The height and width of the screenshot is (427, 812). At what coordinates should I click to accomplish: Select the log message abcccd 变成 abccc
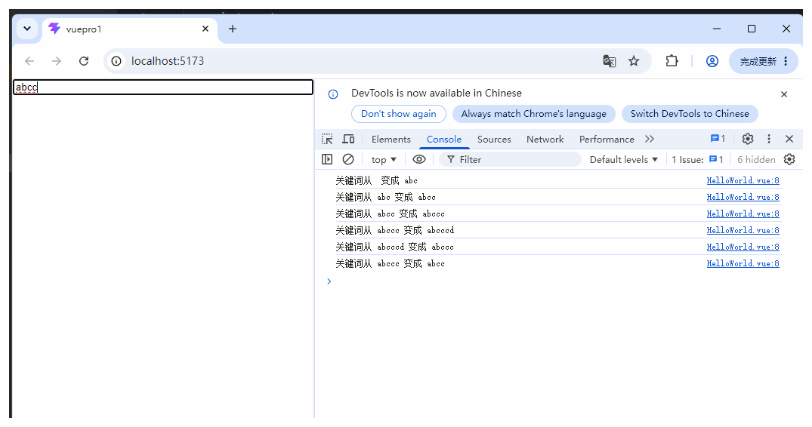click(395, 247)
